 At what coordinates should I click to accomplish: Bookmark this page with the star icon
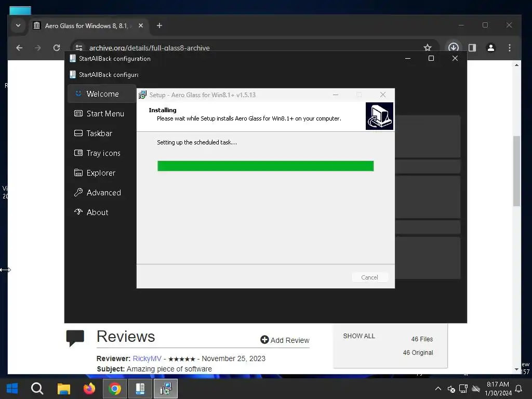[x=428, y=48]
